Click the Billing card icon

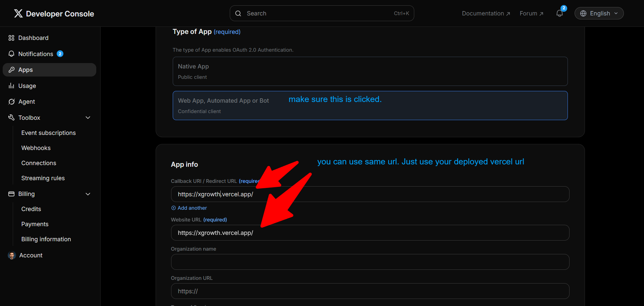click(11, 194)
